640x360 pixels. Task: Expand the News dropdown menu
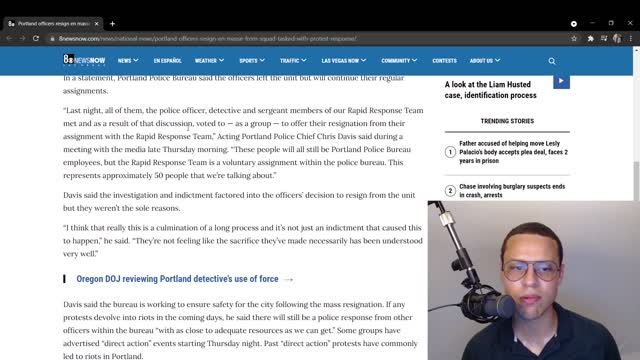[x=128, y=60]
